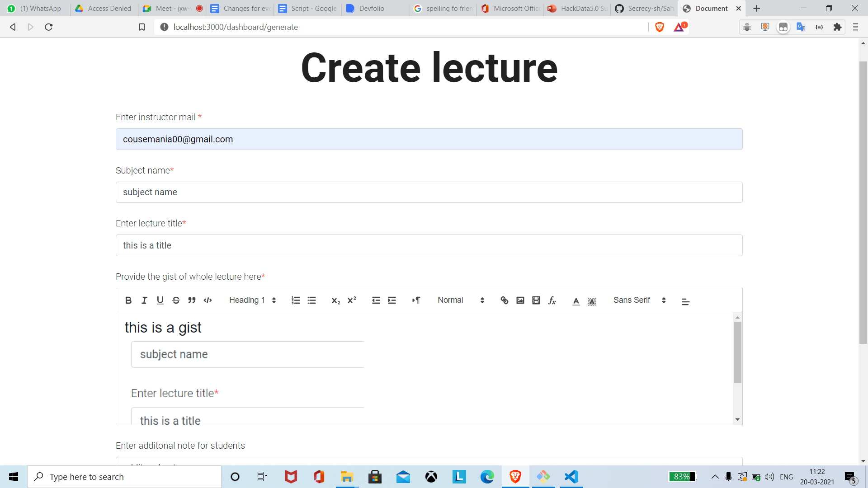
Task: Open Visual Studio Code from taskbar
Action: point(571,477)
